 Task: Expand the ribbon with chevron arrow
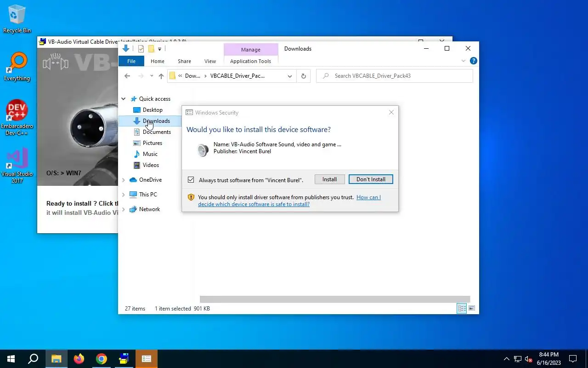point(463,61)
